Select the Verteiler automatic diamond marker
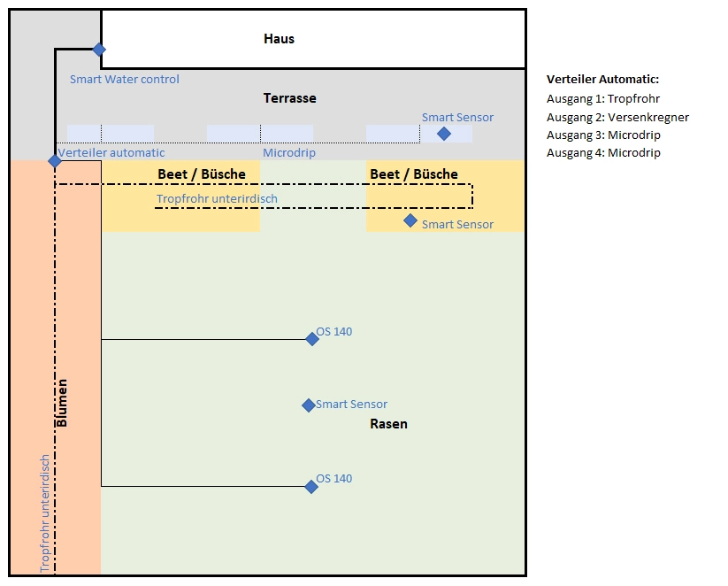The width and height of the screenshot is (728, 586). click(x=55, y=161)
